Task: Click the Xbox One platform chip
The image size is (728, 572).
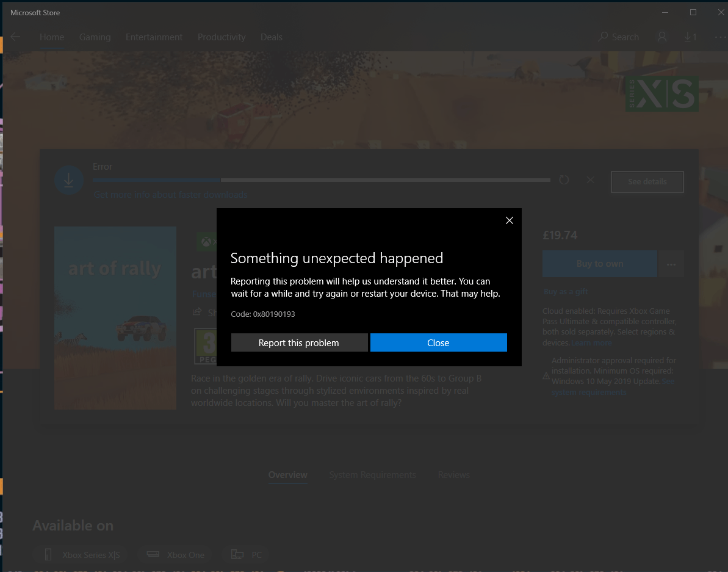Action: pyautogui.click(x=175, y=555)
